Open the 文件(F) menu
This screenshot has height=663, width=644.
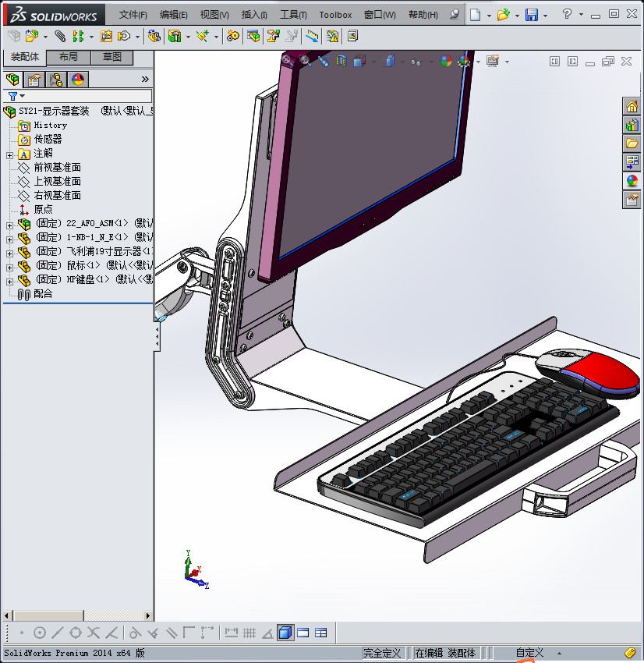[x=133, y=15]
